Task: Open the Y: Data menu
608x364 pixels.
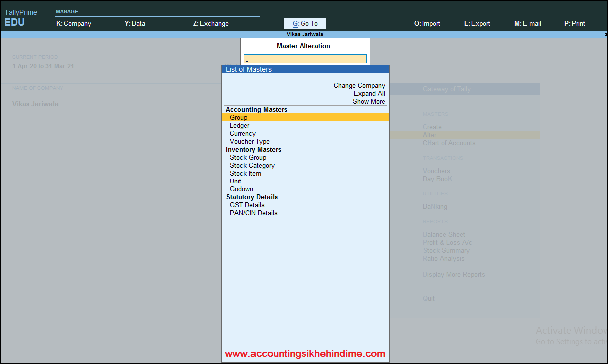Action: click(135, 23)
